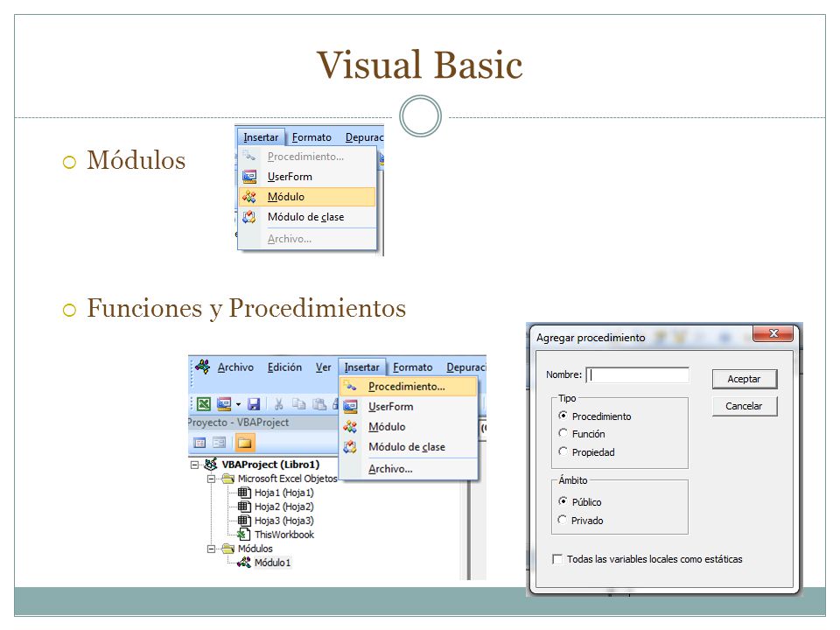The image size is (840, 630).
Task: Click the View Code icon in project panel
Action: (199, 443)
